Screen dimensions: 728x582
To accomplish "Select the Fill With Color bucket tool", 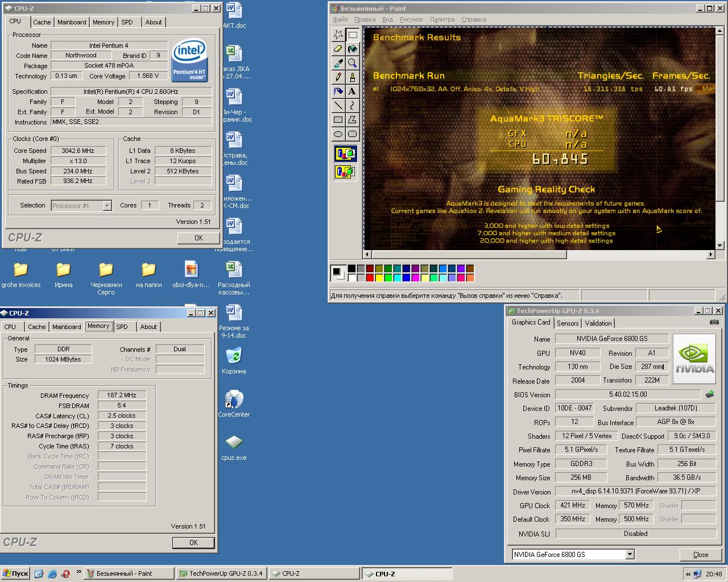I will [x=353, y=49].
